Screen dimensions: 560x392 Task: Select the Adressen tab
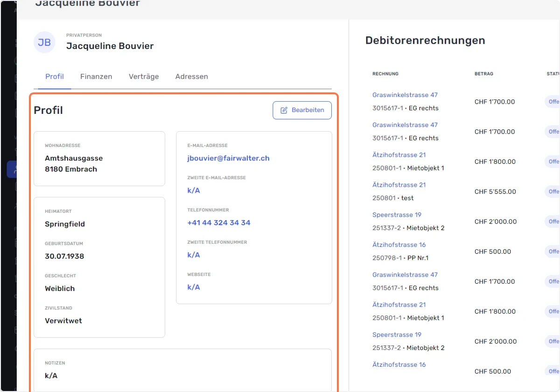click(x=192, y=77)
